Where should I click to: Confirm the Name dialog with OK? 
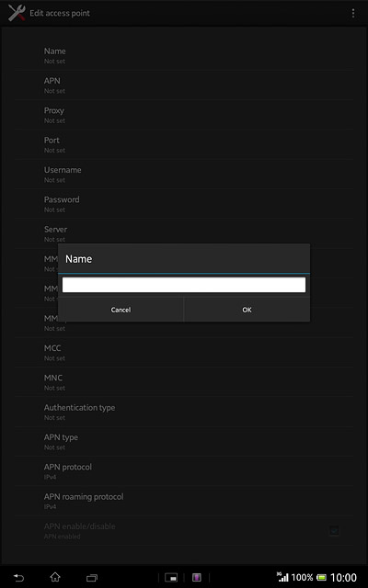click(247, 310)
